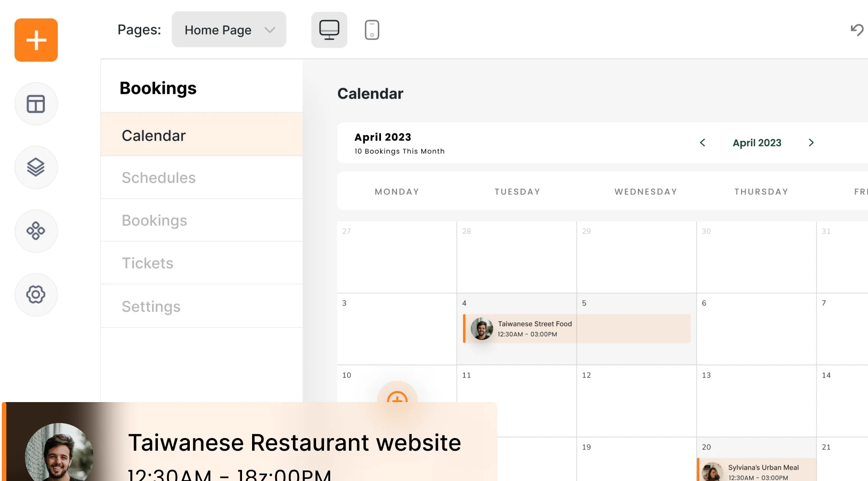This screenshot has width=868, height=481.
Task: Click the undo arrow icon
Action: coord(857,30)
